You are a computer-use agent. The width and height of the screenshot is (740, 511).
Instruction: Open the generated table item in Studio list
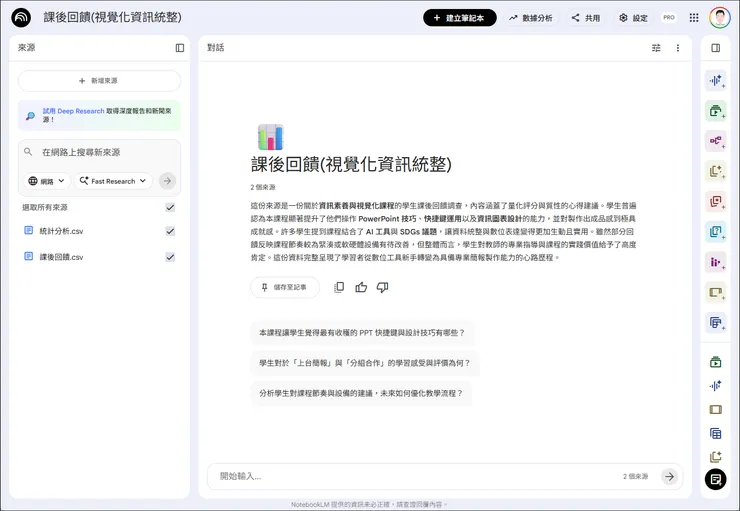[715, 433]
